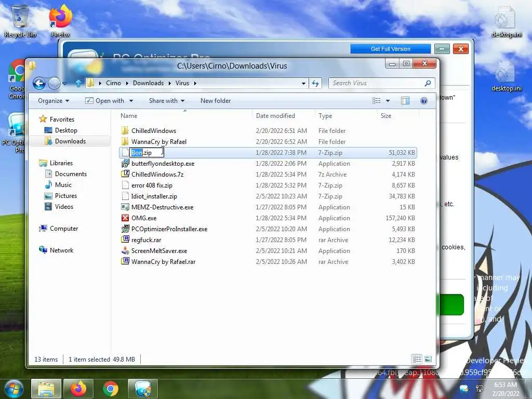Open Videos library in the sidebar
532x399 pixels.
pos(59,207)
